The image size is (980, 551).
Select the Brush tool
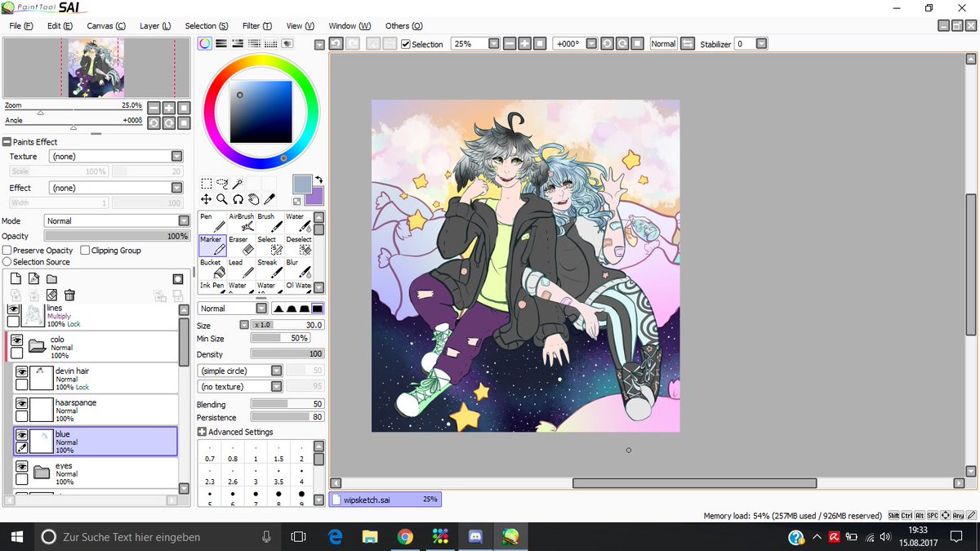coord(269,222)
